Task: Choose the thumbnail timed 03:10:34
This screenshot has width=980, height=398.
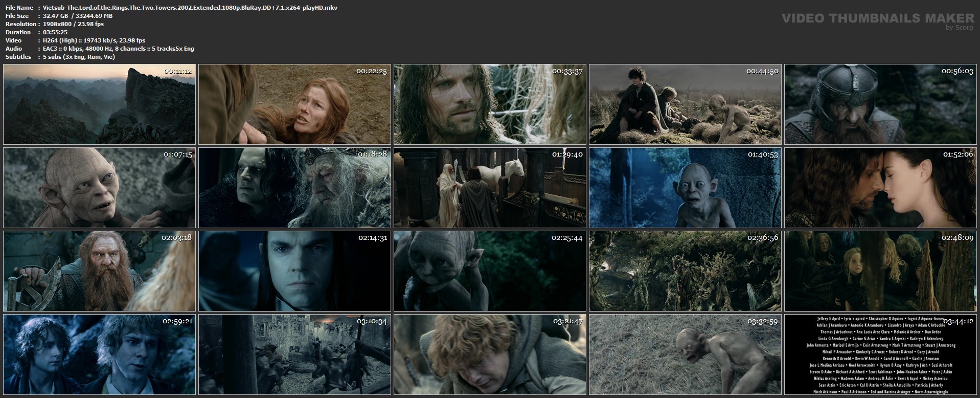Action: click(294, 355)
